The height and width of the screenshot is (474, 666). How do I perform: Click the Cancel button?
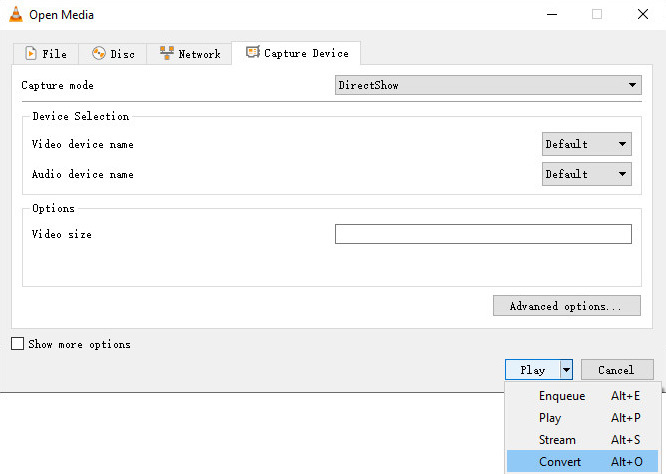tap(617, 370)
